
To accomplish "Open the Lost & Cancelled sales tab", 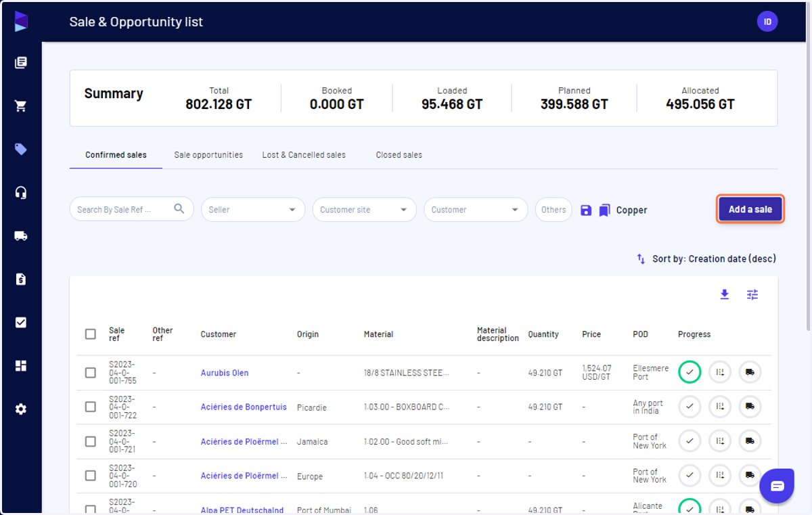I will coord(304,155).
